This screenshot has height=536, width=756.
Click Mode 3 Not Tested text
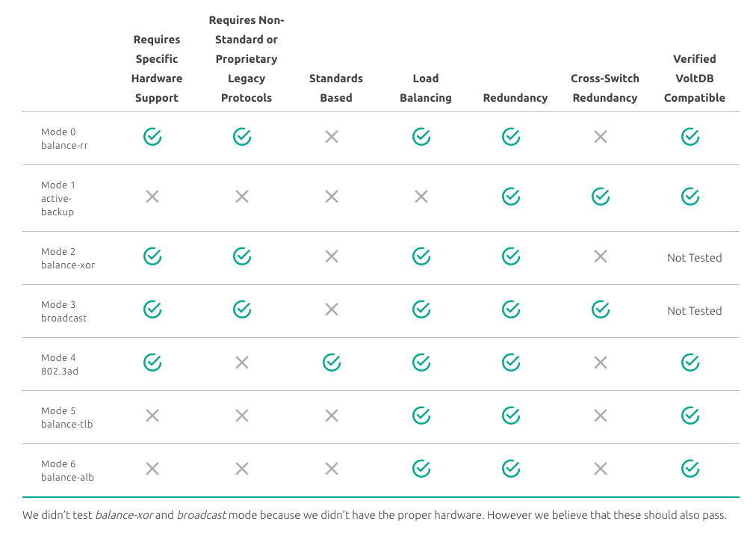(695, 311)
